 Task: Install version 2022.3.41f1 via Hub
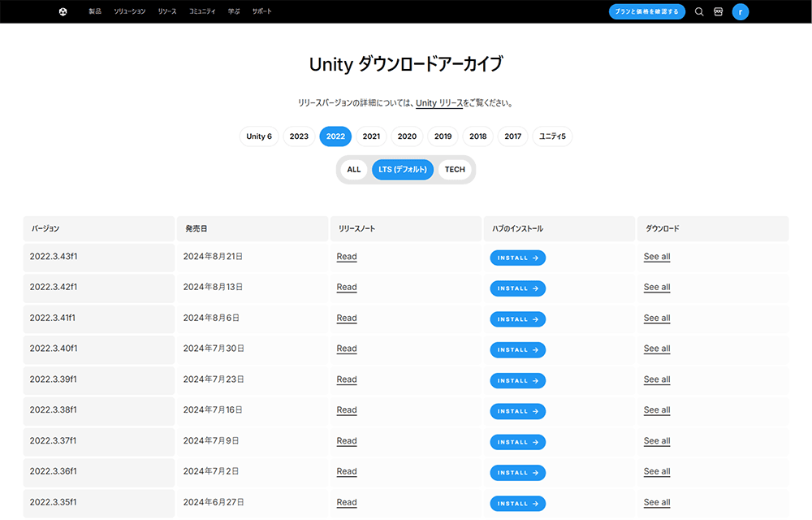pyautogui.click(x=518, y=319)
